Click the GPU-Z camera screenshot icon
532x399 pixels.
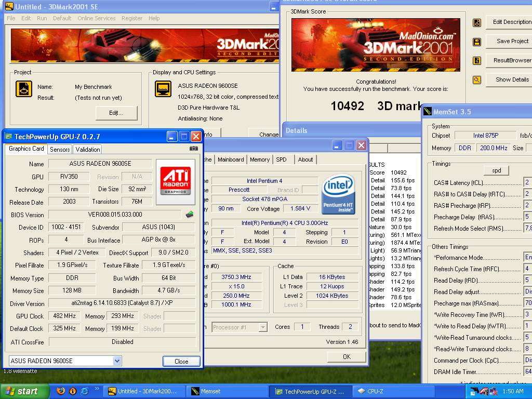pos(193,148)
